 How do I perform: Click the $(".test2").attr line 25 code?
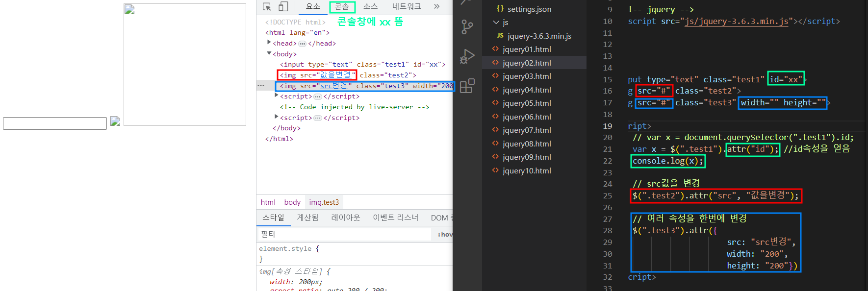tap(715, 195)
